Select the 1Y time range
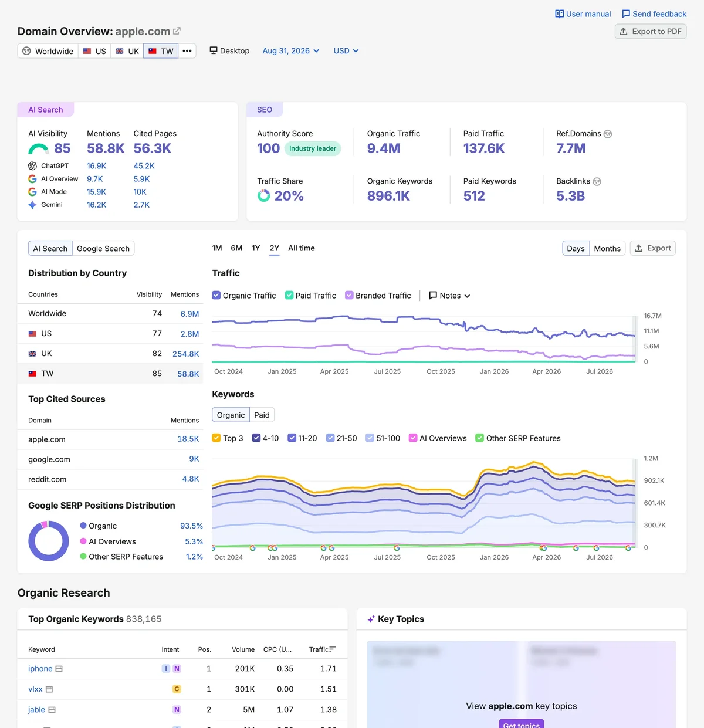The image size is (704, 728). (x=256, y=248)
